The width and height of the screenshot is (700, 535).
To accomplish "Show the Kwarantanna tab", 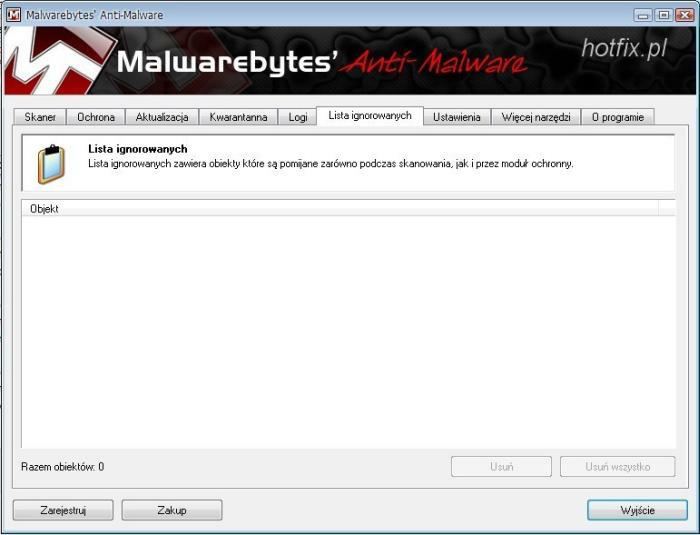I will [x=238, y=117].
